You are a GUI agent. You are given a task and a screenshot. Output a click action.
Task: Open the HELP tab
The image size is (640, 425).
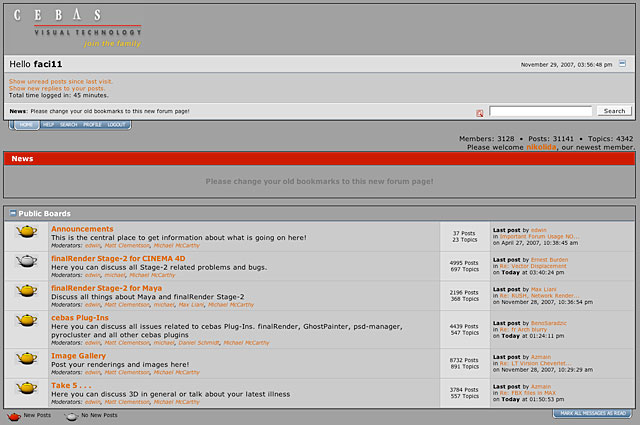48,125
